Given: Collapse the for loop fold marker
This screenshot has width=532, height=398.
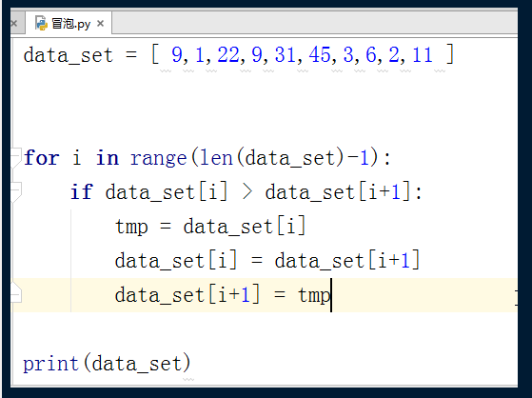Looking at the screenshot, I should [15, 157].
